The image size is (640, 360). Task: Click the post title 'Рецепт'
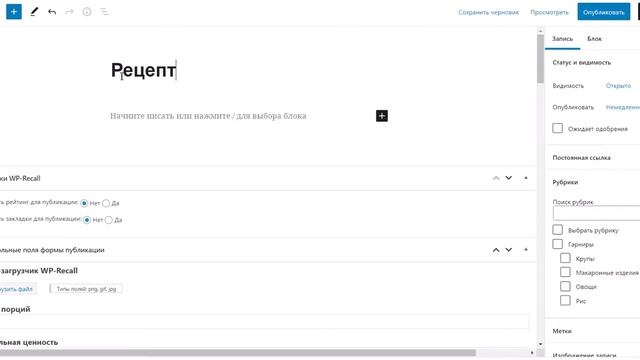[143, 70]
